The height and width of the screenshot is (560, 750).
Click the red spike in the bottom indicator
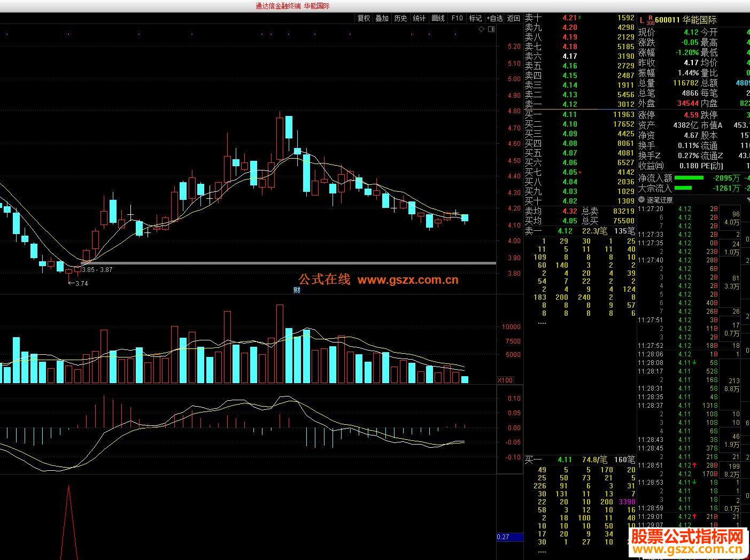[x=68, y=522]
